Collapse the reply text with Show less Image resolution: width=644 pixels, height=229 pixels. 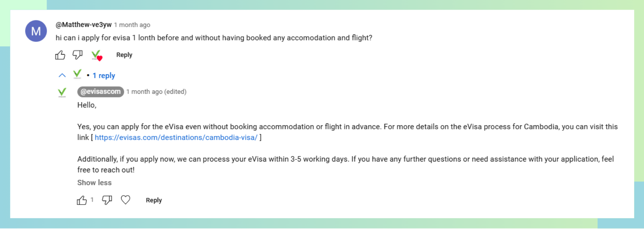click(x=95, y=183)
